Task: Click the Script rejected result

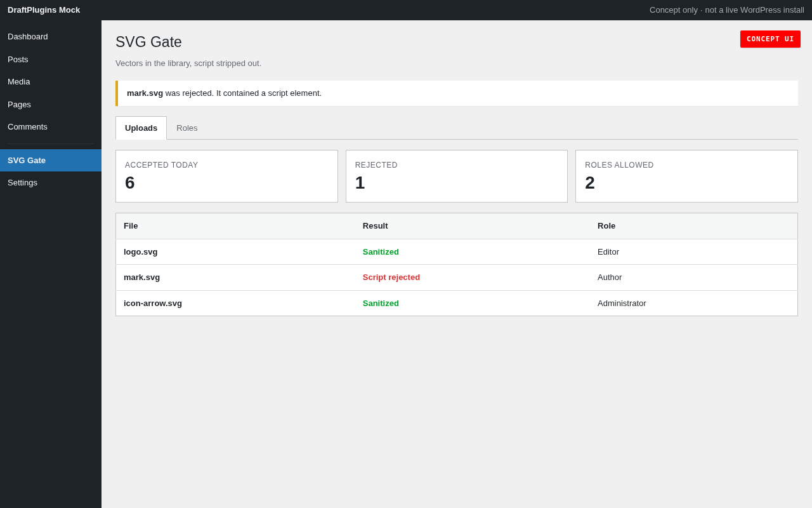Action: coord(391,277)
